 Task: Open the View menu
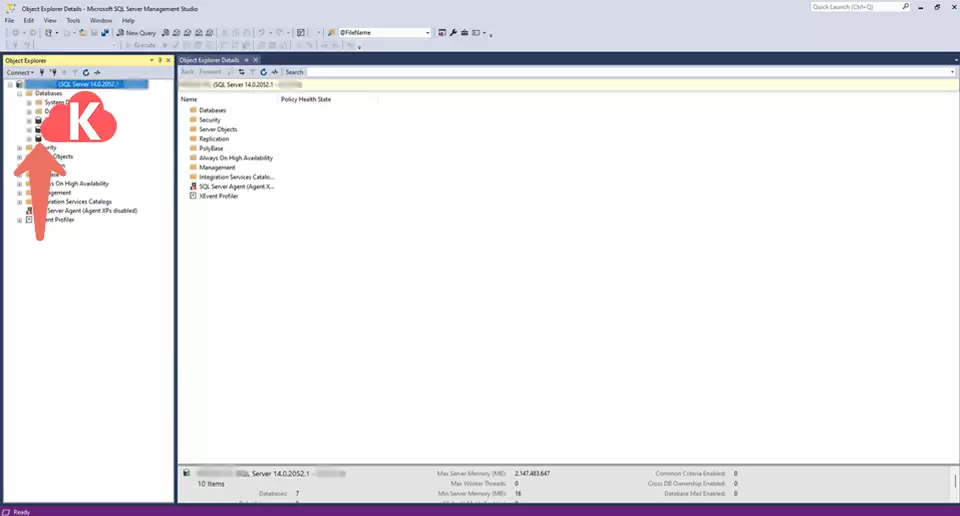click(x=50, y=20)
